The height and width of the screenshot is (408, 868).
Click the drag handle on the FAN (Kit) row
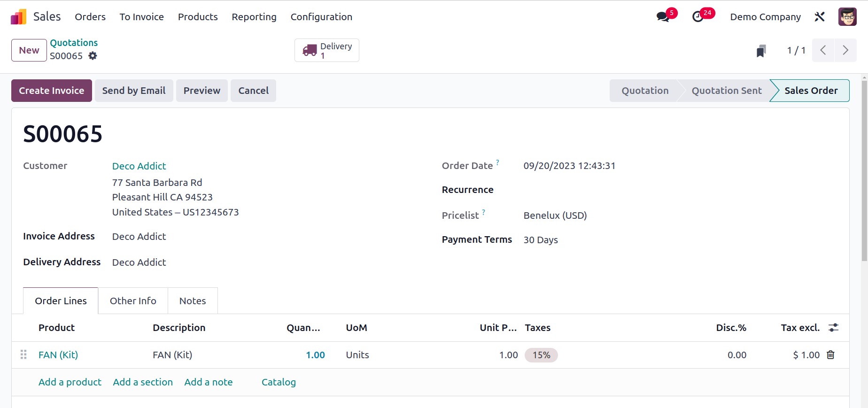pos(23,355)
